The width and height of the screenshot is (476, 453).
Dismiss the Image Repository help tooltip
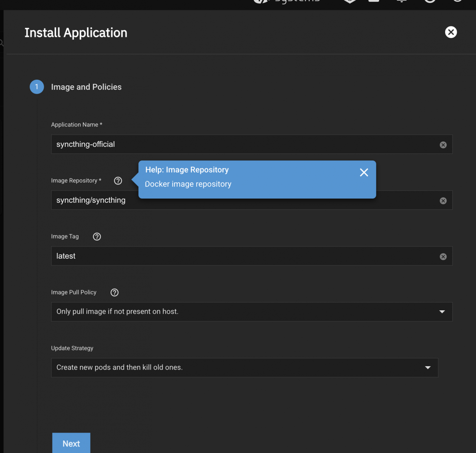364,173
